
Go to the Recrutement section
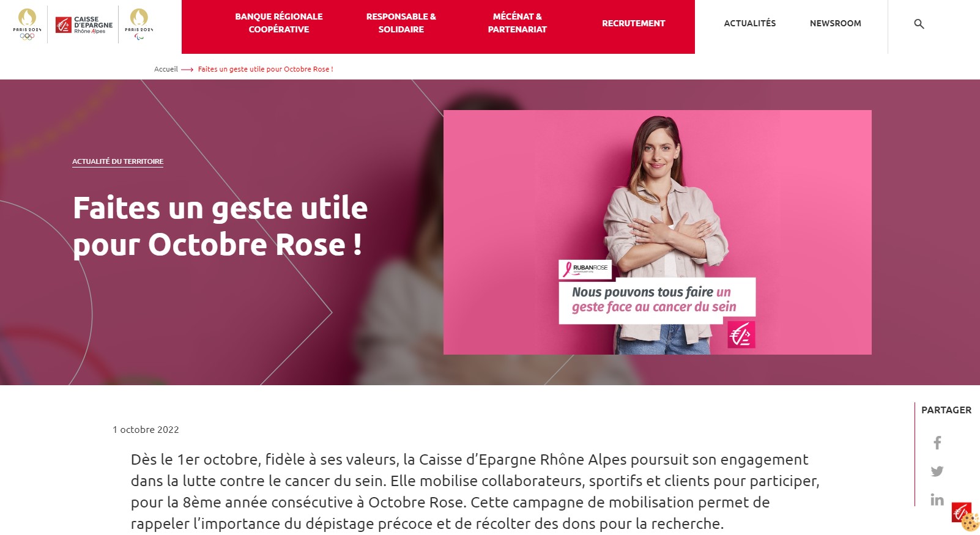click(633, 23)
